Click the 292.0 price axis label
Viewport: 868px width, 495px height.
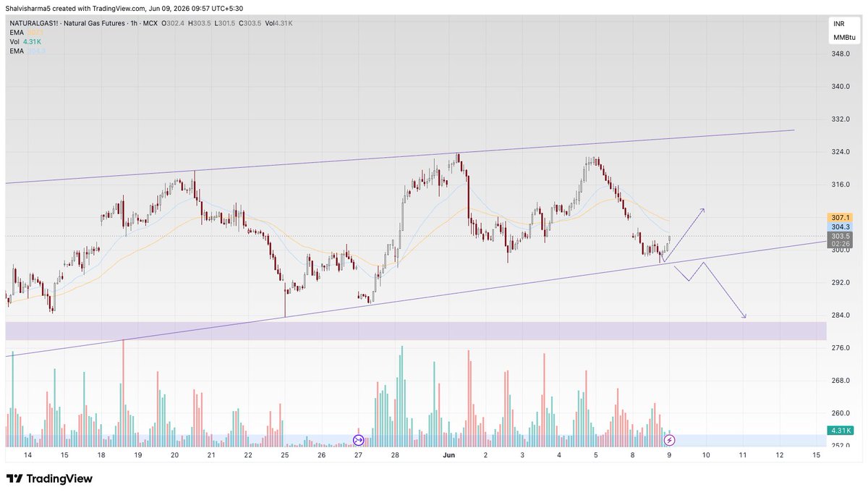pyautogui.click(x=841, y=282)
